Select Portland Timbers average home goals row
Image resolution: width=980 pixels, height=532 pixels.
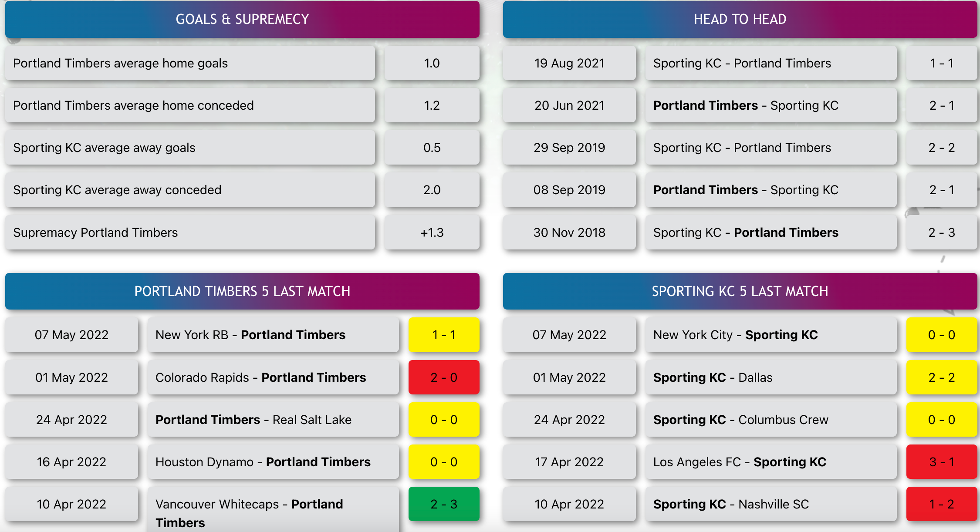point(190,63)
